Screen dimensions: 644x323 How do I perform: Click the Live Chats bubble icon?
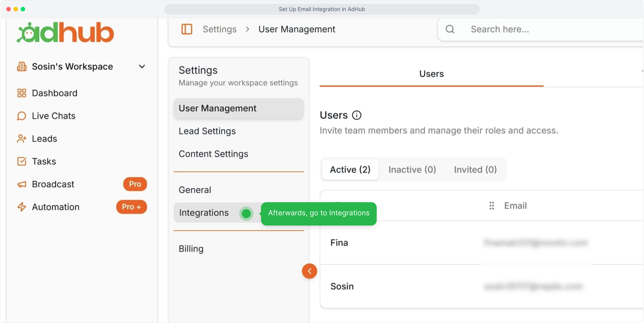[x=22, y=116]
